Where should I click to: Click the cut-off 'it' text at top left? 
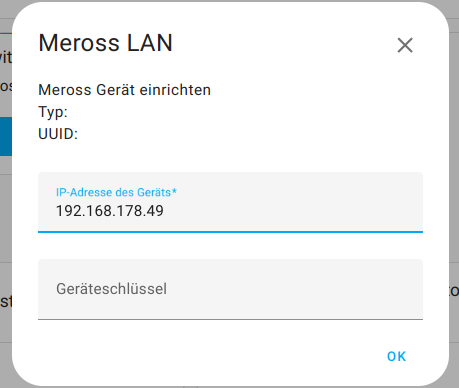pyautogui.click(x=6, y=57)
